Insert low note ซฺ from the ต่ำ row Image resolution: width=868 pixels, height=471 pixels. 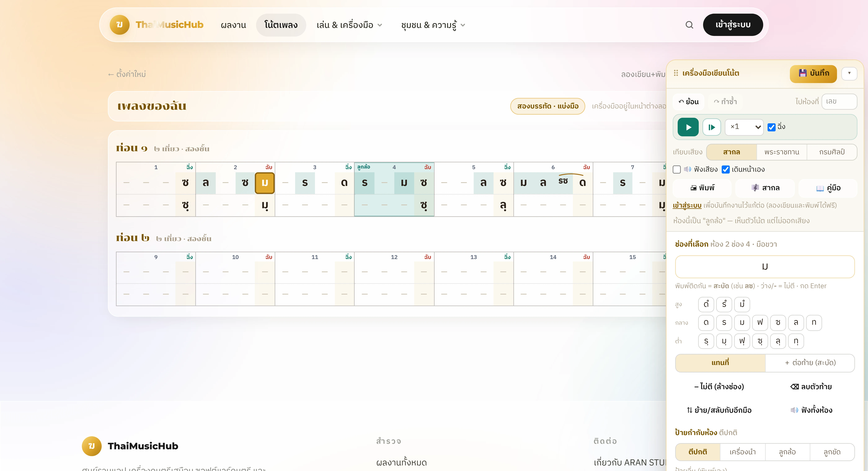click(x=760, y=341)
